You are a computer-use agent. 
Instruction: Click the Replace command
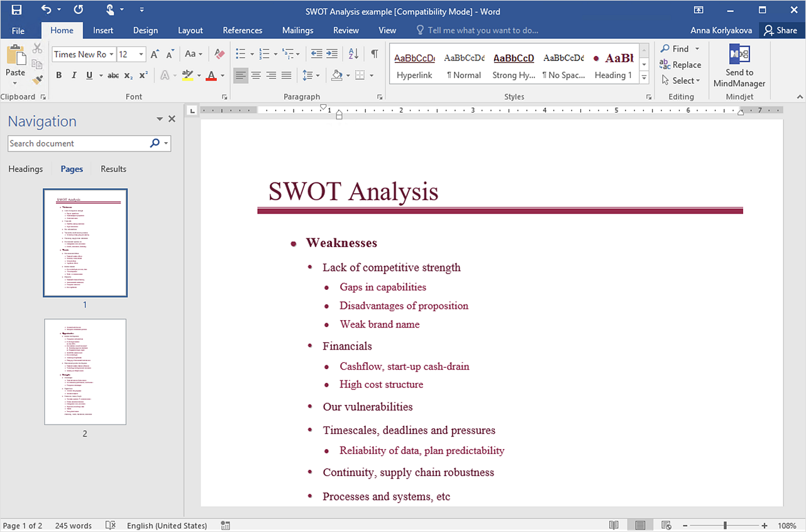coord(681,65)
